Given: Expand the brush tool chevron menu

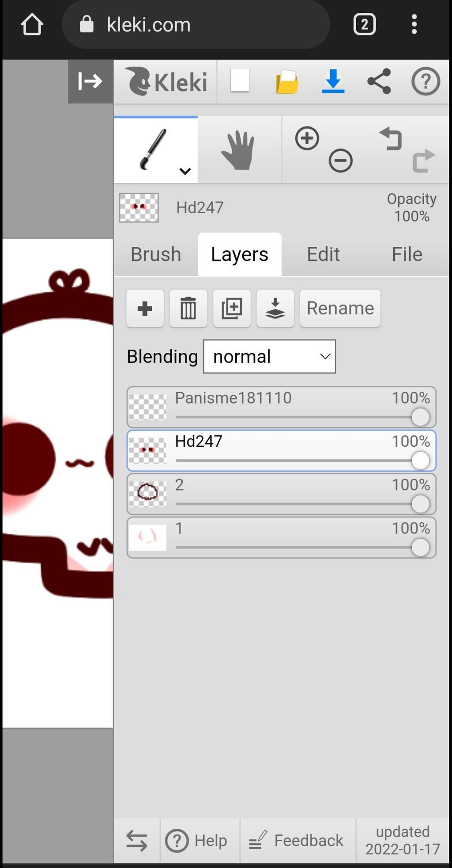Looking at the screenshot, I should (x=185, y=171).
